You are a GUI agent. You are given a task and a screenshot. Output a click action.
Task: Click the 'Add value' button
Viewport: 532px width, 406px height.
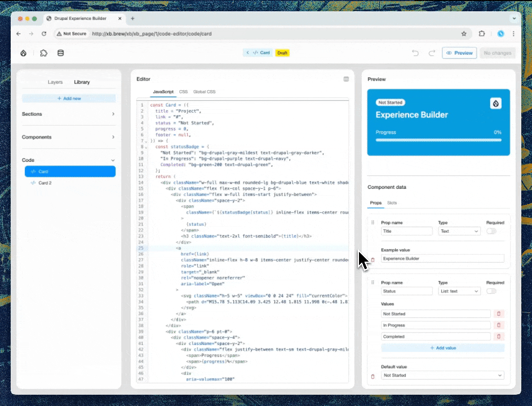[x=442, y=348]
